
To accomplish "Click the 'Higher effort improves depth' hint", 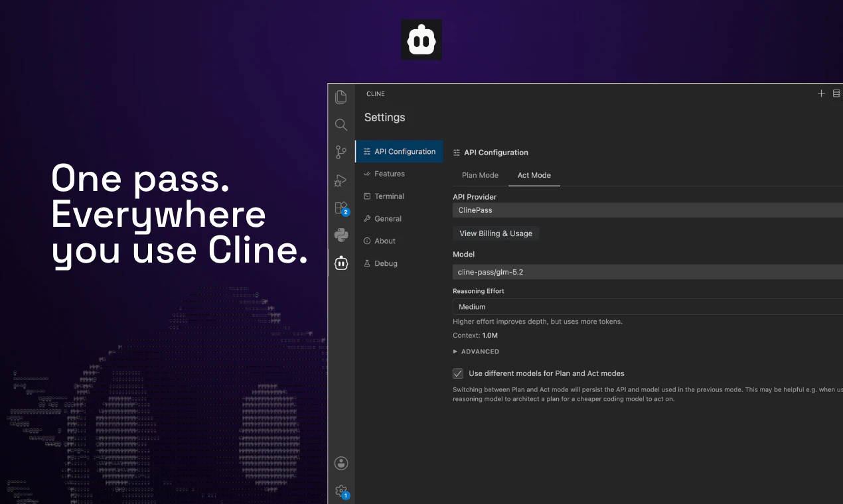I will 538,322.
